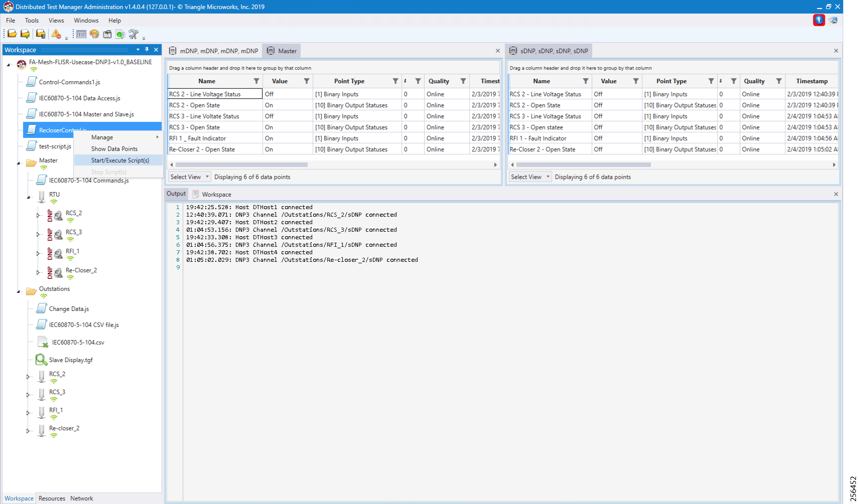
Task: Click the open workspace folder toolbar icon
Action: tap(12, 34)
